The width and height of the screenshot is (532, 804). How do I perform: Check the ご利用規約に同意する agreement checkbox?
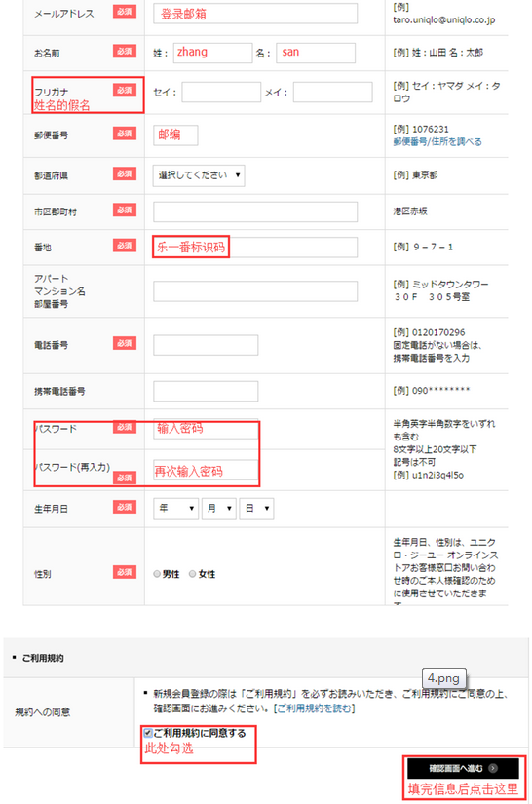(x=148, y=733)
